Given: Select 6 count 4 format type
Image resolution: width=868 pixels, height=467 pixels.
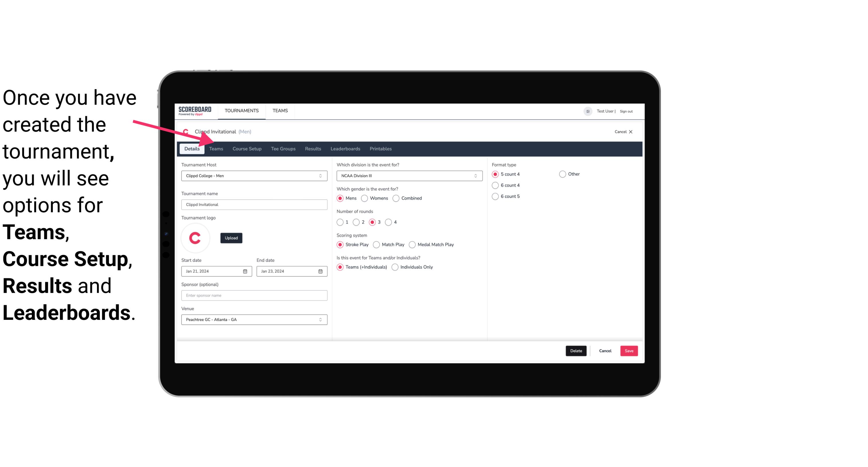Looking at the screenshot, I should click(495, 185).
